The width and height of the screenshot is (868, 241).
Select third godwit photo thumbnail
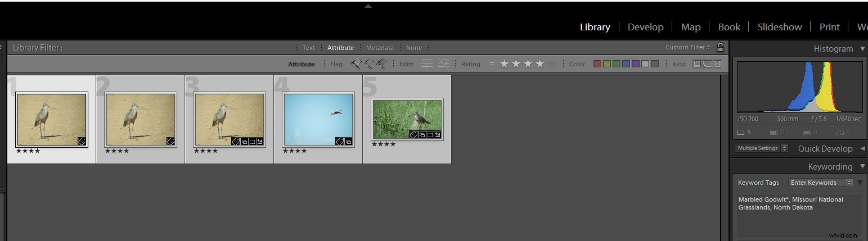230,120
